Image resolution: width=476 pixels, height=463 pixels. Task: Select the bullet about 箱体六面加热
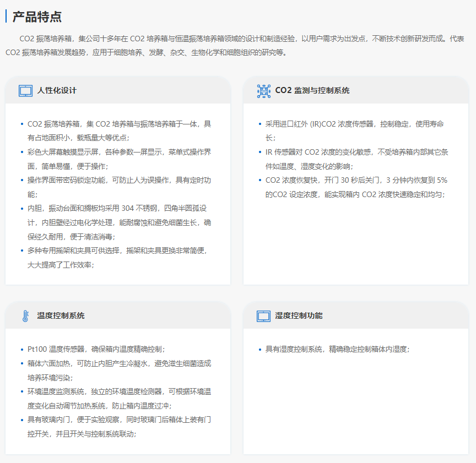click(x=118, y=370)
